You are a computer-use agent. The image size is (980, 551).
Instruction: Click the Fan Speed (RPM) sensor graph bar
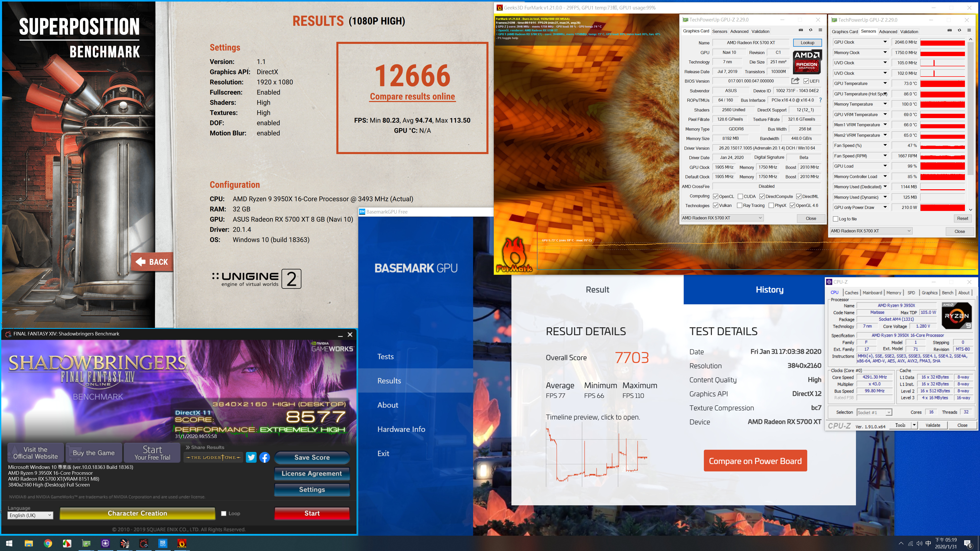pyautogui.click(x=942, y=156)
